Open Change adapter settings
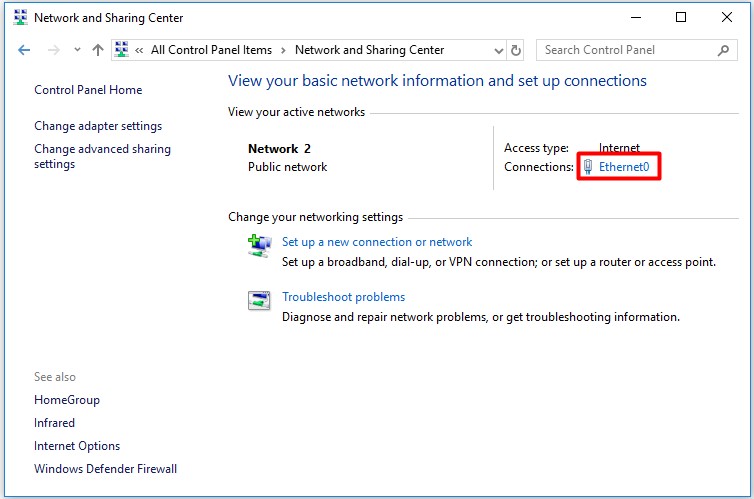This screenshot has width=754, height=499. point(98,126)
